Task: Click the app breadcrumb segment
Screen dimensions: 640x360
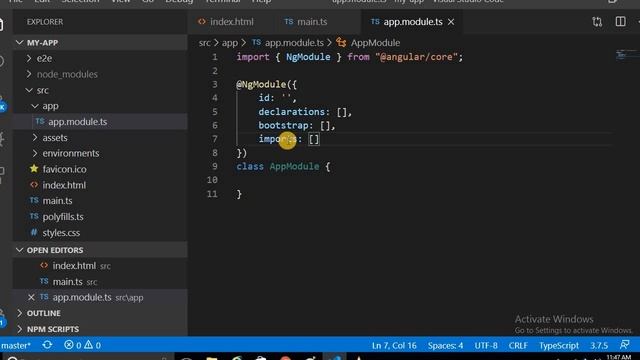Action: click(229, 42)
